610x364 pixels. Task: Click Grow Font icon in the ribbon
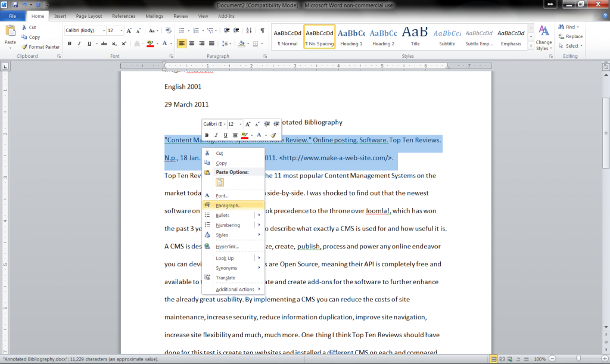point(129,30)
